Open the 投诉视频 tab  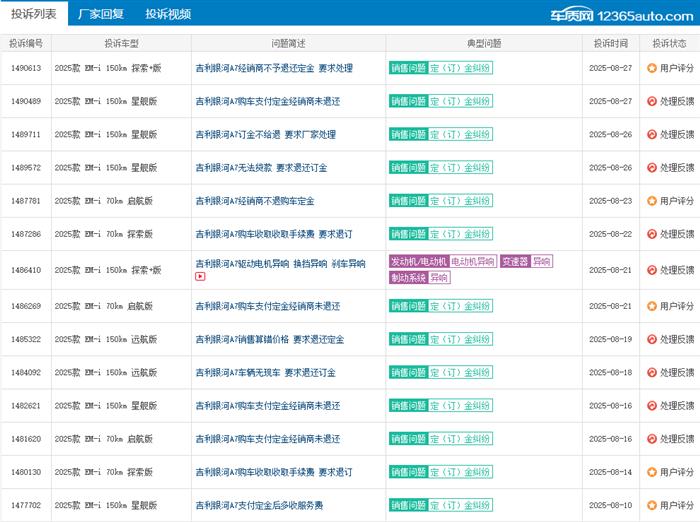(168, 14)
